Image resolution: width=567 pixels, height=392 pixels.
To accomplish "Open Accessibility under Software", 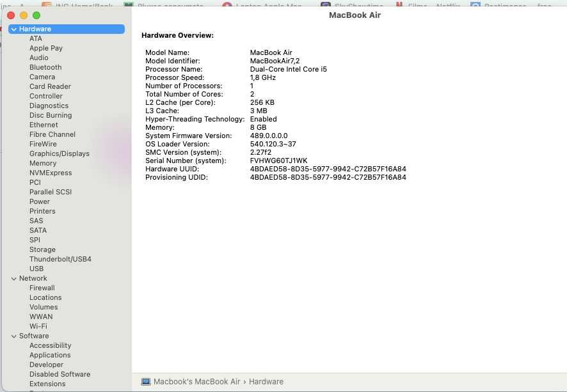I will tap(51, 345).
